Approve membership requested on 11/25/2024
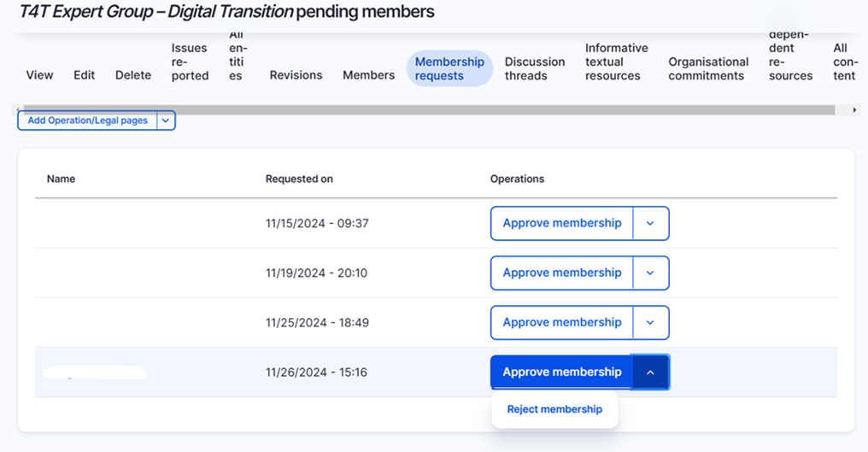The width and height of the screenshot is (868, 452). pos(561,323)
